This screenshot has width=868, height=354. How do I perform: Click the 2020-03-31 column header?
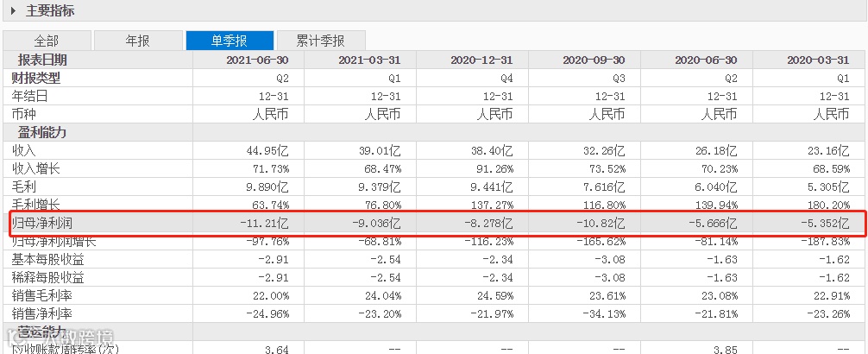coord(818,60)
